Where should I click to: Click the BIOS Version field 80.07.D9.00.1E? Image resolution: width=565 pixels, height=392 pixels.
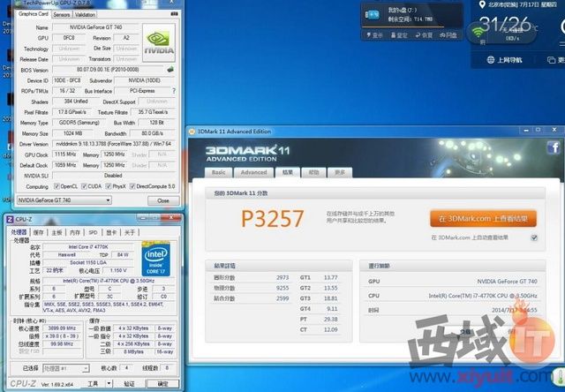108,69
